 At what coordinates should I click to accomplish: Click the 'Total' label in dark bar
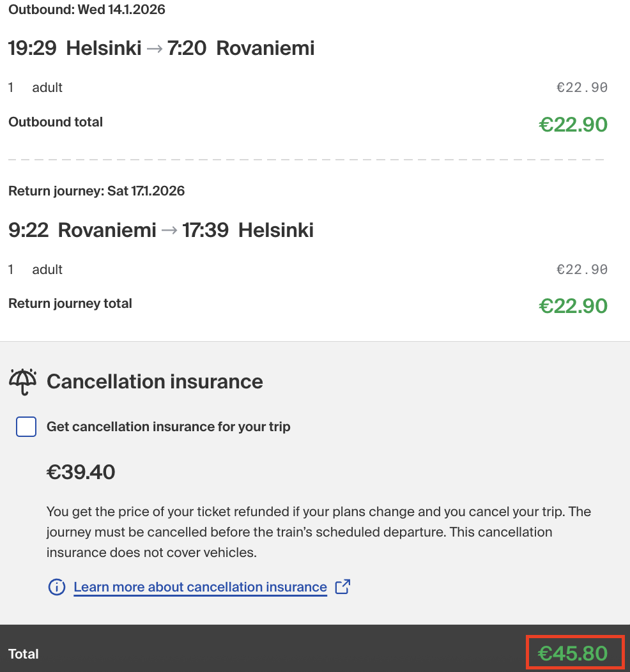click(24, 654)
